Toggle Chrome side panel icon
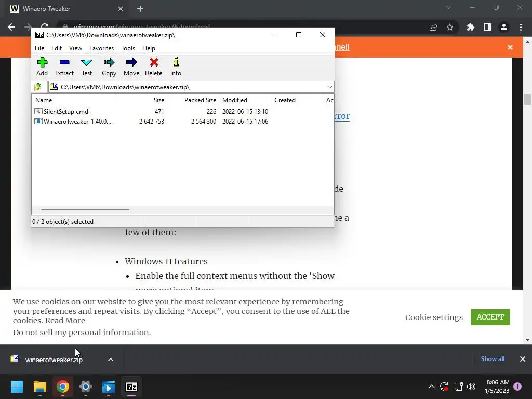This screenshot has width=532, height=399. point(487,27)
